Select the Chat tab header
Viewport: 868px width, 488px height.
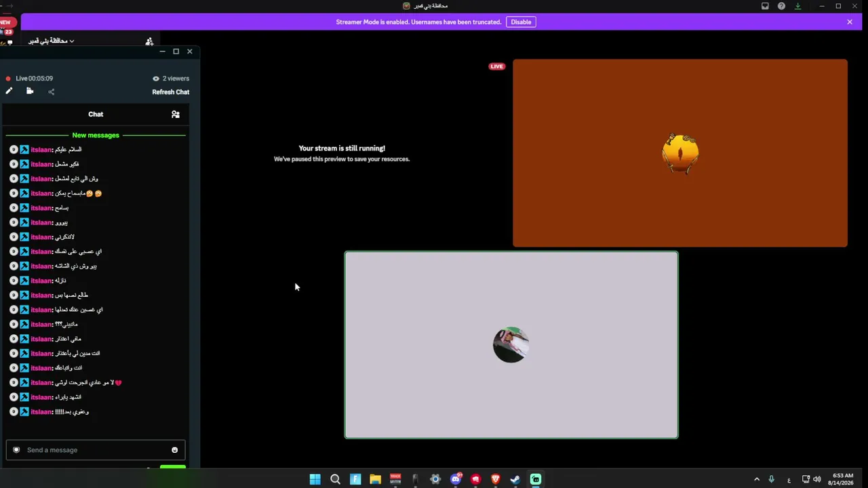coord(96,114)
